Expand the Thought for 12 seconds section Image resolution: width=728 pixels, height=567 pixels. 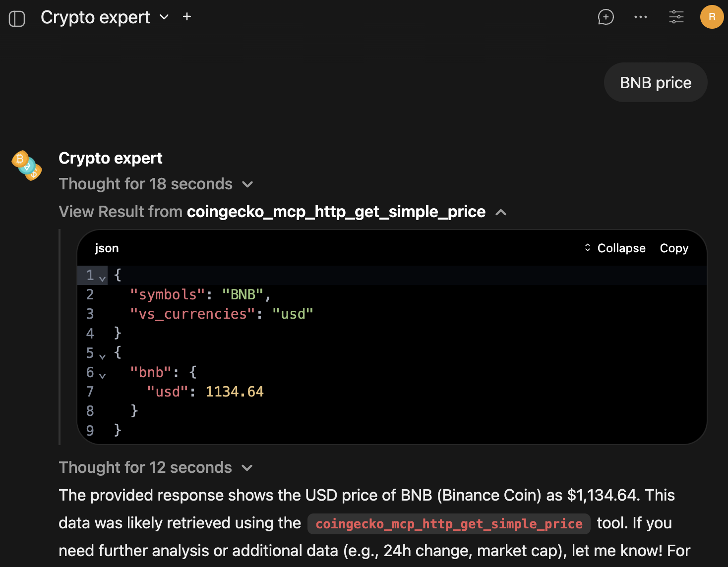(x=248, y=468)
